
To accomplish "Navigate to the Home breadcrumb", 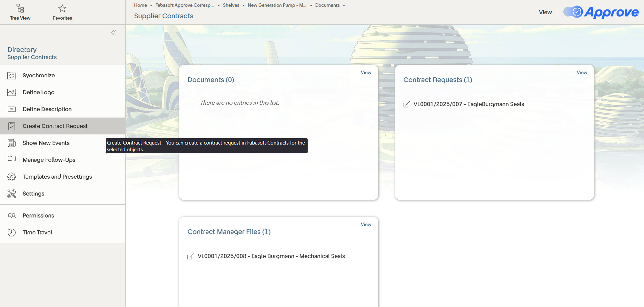I will coord(140,5).
